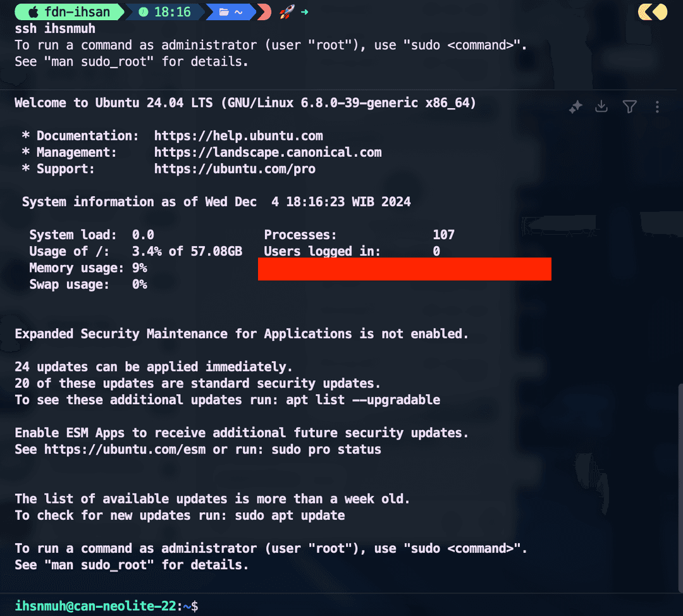Open the filter icon on the output block

[x=629, y=107]
